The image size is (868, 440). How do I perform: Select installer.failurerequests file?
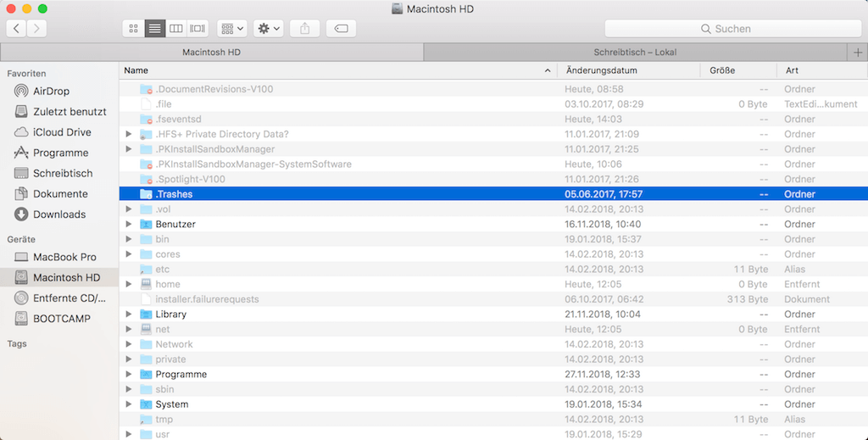pyautogui.click(x=494, y=299)
